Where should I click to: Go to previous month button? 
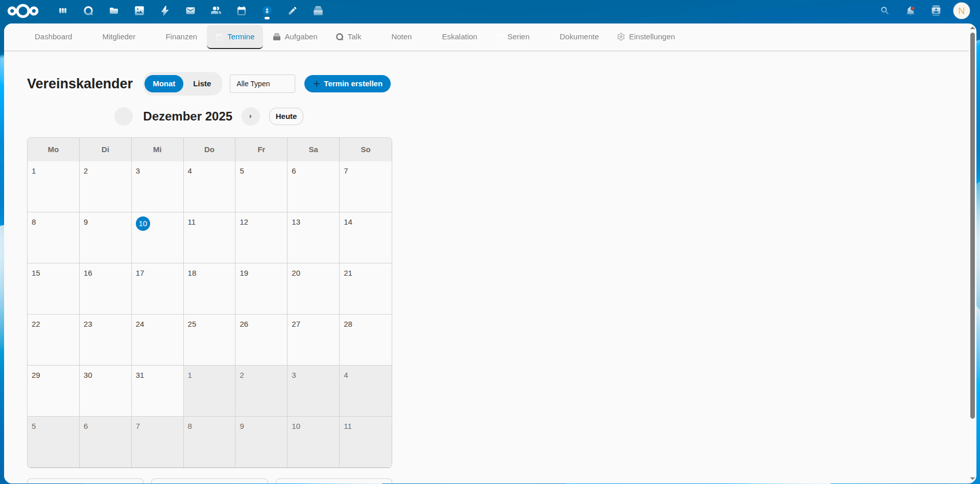click(124, 116)
